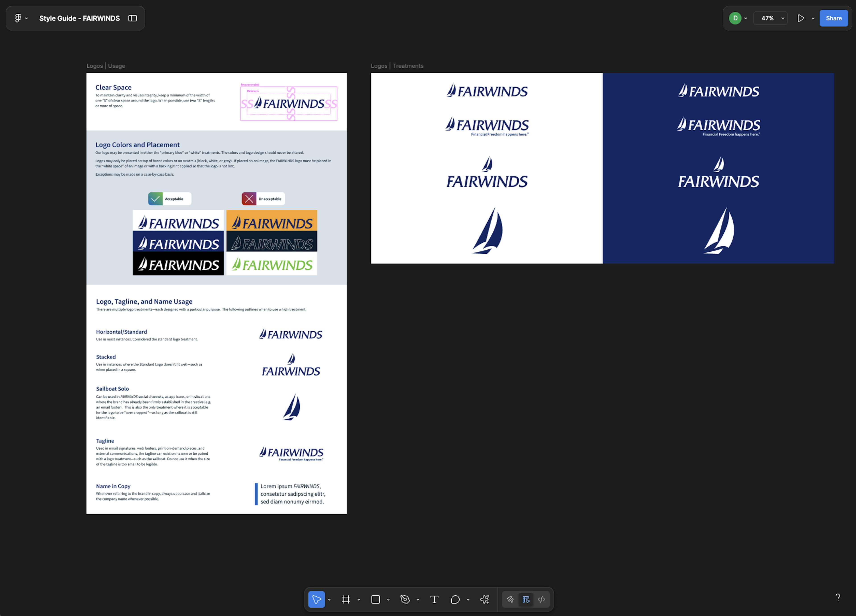Select the large white sailboat on navy
The width and height of the screenshot is (856, 616).
719,230
